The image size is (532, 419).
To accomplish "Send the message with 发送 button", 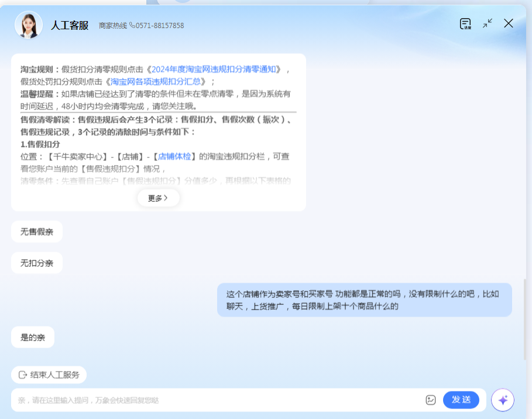I will tap(461, 400).
